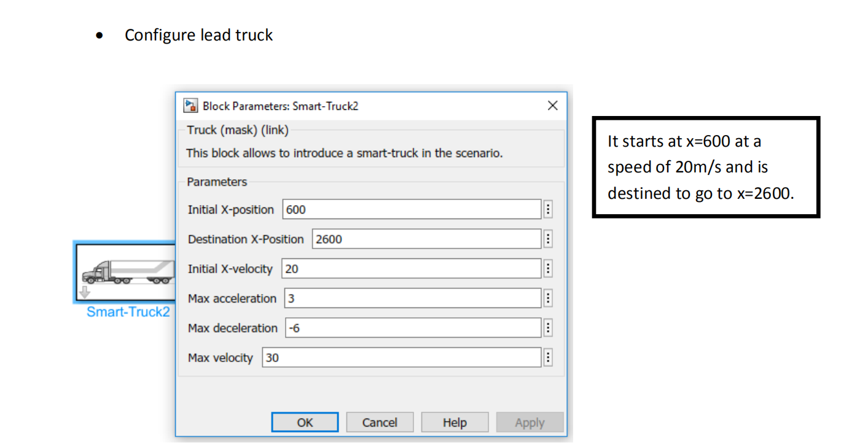Screen dimensions: 868x448
Task: Close the Block Parameters dialog
Action: [552, 106]
